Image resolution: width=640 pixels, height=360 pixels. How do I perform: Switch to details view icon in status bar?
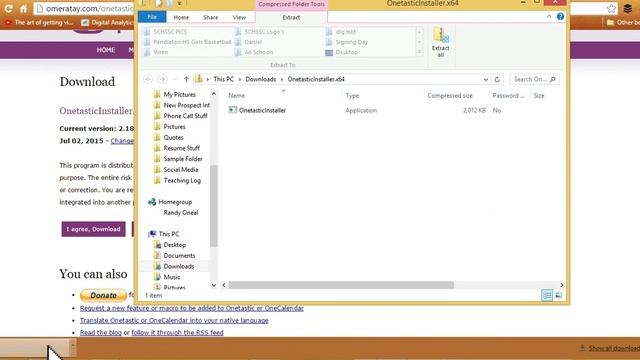547,295
